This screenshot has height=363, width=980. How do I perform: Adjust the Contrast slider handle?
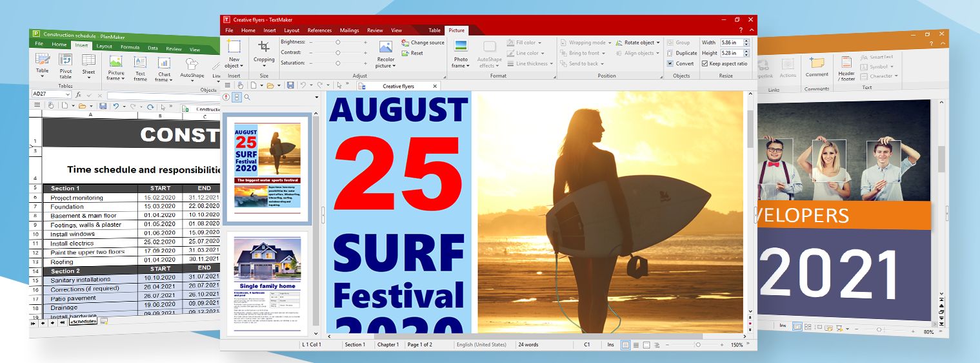click(x=337, y=52)
